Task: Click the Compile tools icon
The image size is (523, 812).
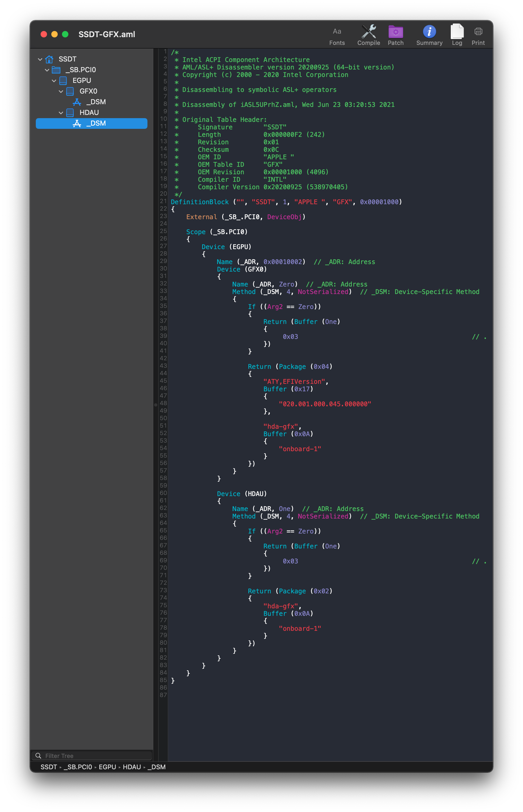Action: [369, 32]
